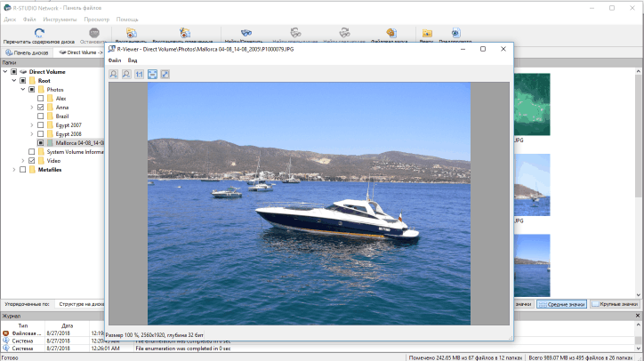Open the File Mask toolbar icon
Viewport: 644px width, 361px height.
391,33
